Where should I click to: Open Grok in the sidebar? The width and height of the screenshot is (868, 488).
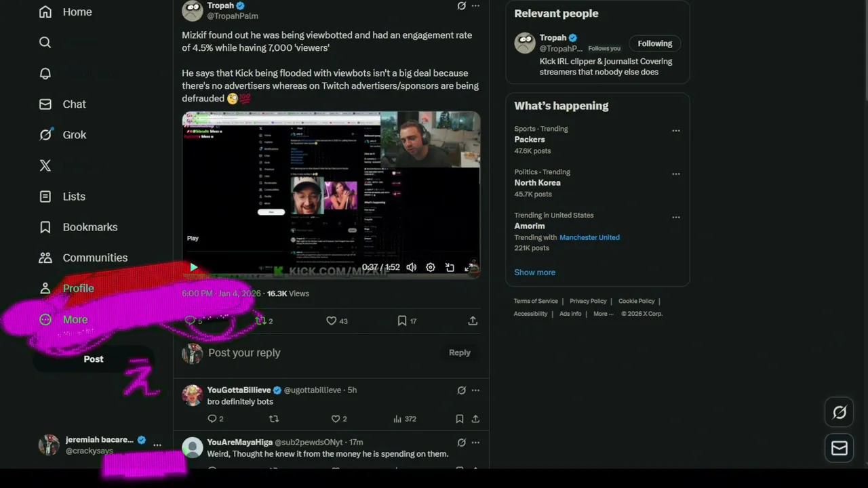click(x=62, y=135)
